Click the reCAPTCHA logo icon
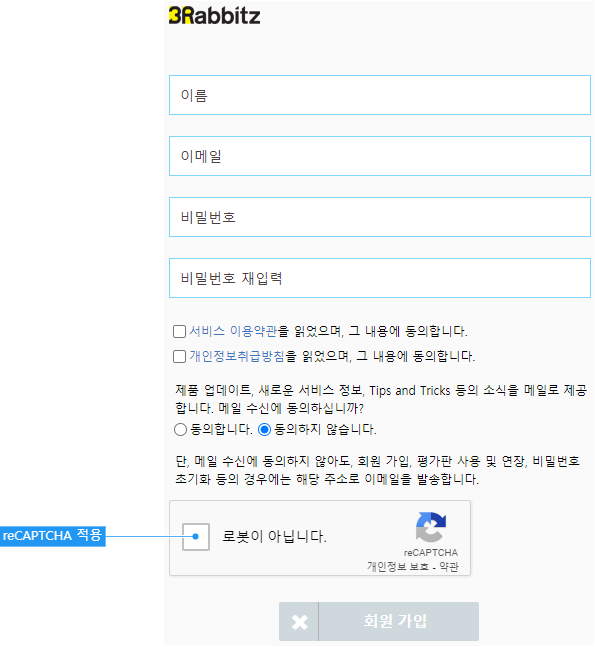Image resolution: width=595 pixels, height=647 pixels. [x=431, y=527]
